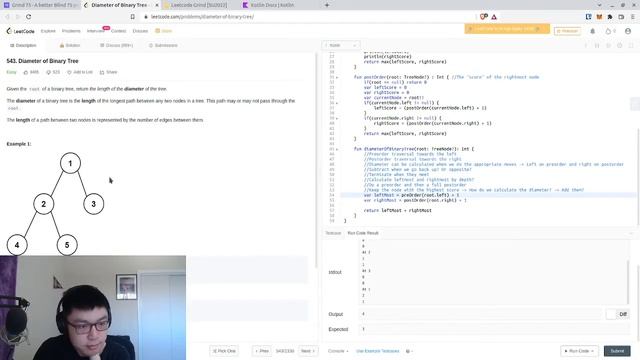Open the testcase options dropdown icon
The height and width of the screenshot is (360, 640).
coord(409,351)
